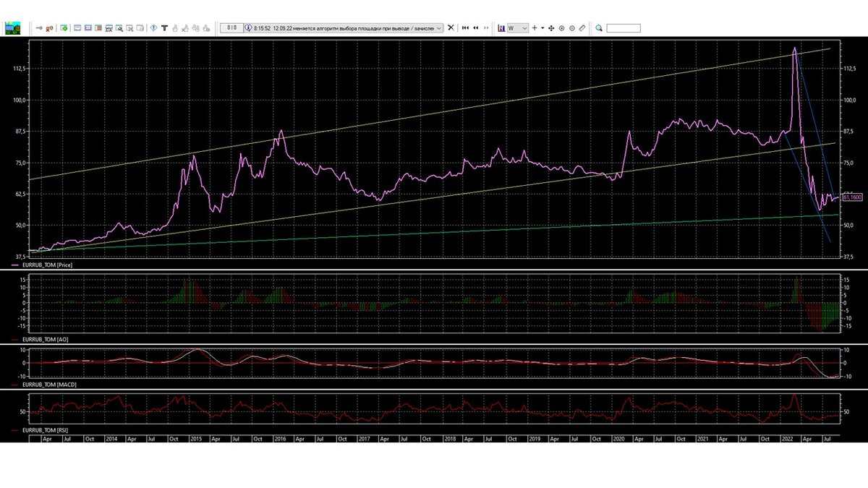Click the 2020 label on time axis
Viewport: 868px width, 488px height.
coord(619,438)
